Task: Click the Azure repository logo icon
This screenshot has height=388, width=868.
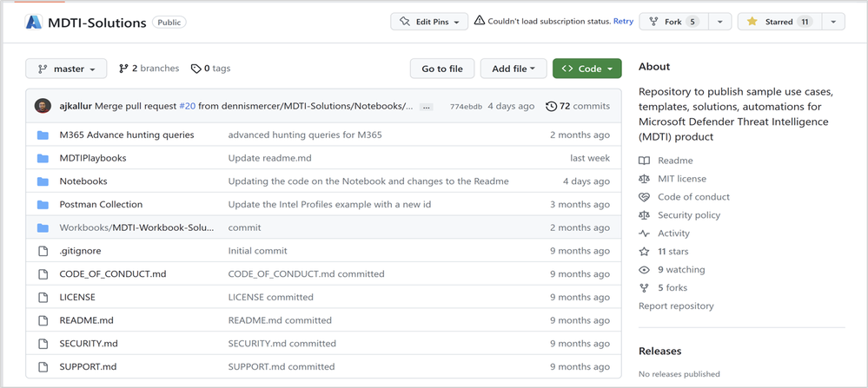Action: point(34,22)
